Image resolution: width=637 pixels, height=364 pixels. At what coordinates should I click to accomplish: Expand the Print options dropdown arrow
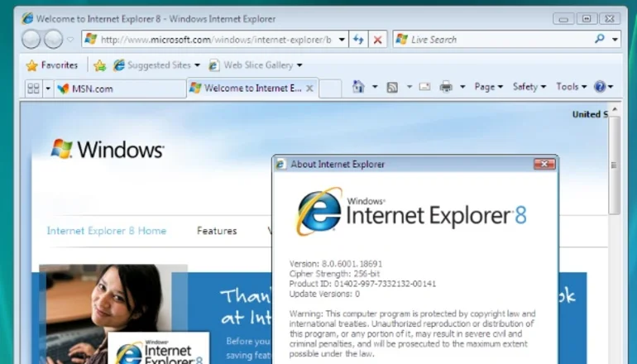(x=462, y=87)
